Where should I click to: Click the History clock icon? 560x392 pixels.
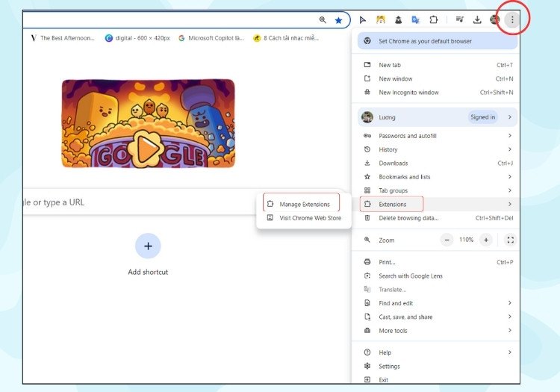[367, 149]
